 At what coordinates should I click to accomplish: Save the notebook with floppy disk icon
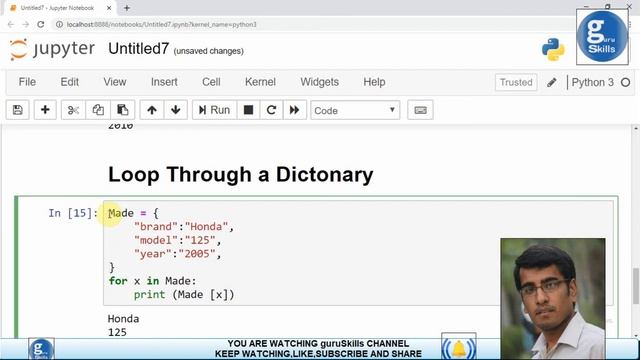point(18,110)
